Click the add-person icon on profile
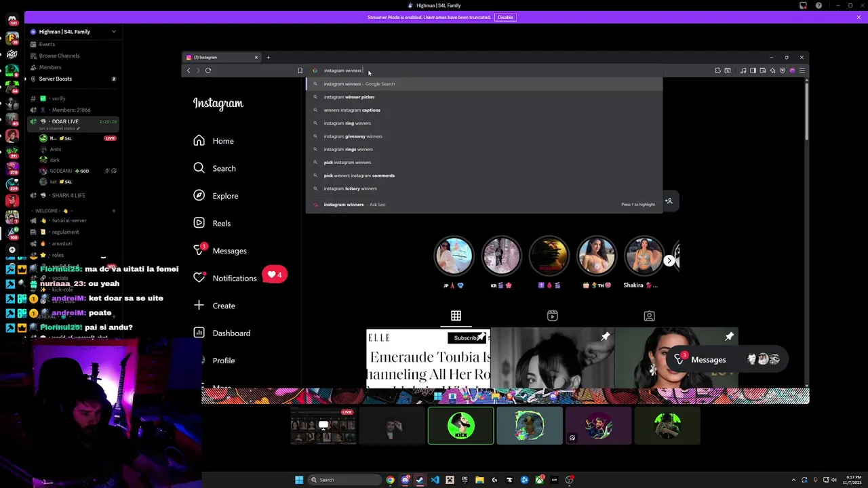 pos(669,201)
